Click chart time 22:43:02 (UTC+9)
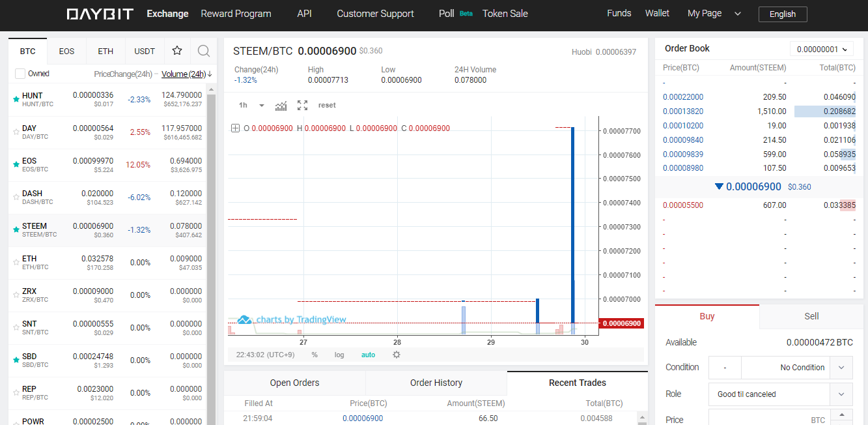Screen dimensions: 868x425 pos(265,355)
